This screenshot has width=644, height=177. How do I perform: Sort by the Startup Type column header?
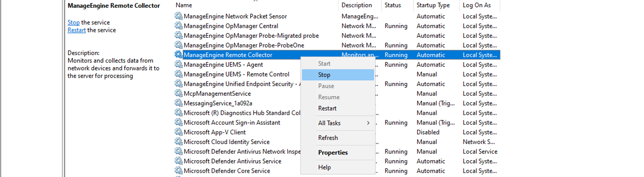tap(433, 5)
